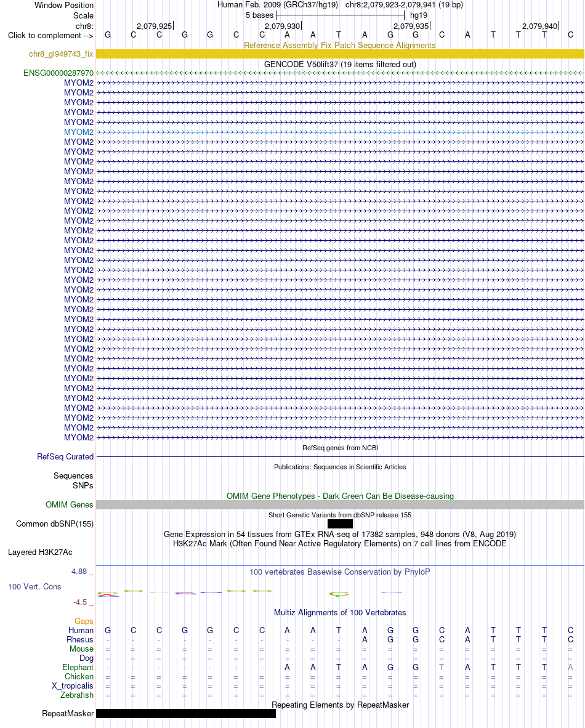Open the GTEx "Gene Expression in 54 tissues" title
The image size is (585, 728).
(340, 535)
